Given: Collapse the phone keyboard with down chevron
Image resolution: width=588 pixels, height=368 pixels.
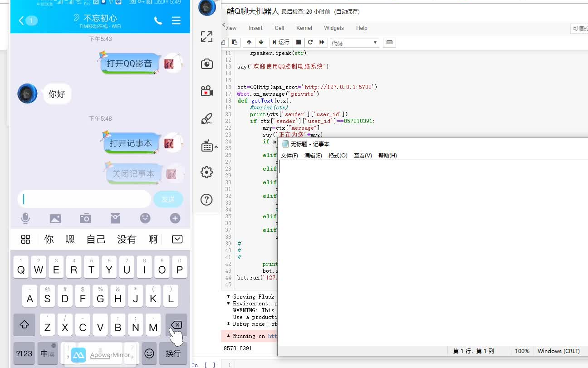Looking at the screenshot, I should (177, 239).
